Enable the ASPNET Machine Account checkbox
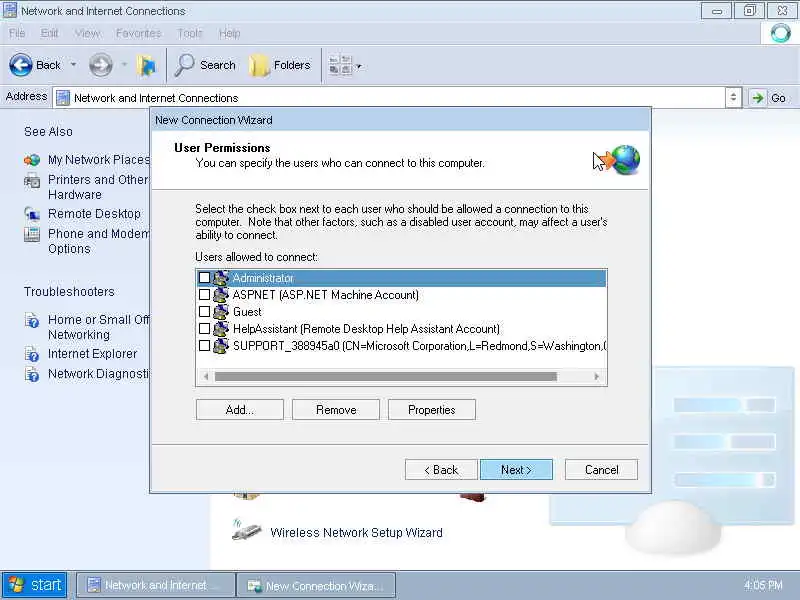Image resolution: width=800 pixels, height=600 pixels. click(204, 294)
